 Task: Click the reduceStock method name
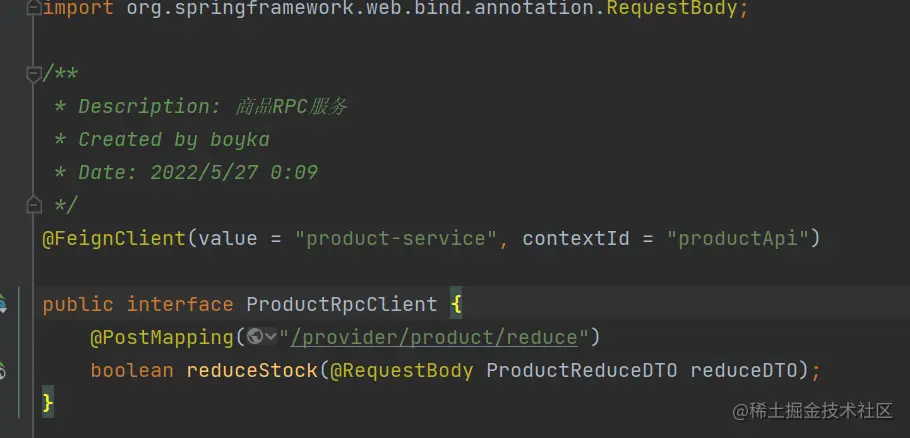tap(250, 370)
